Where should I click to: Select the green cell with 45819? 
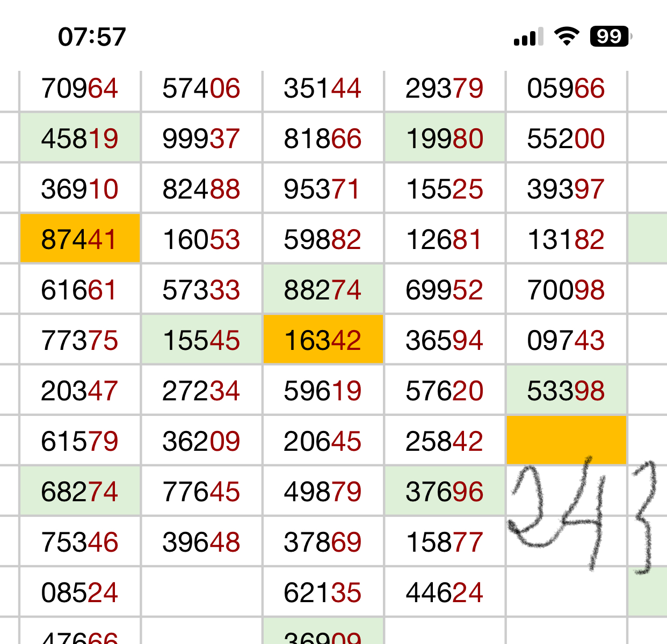[80, 138]
